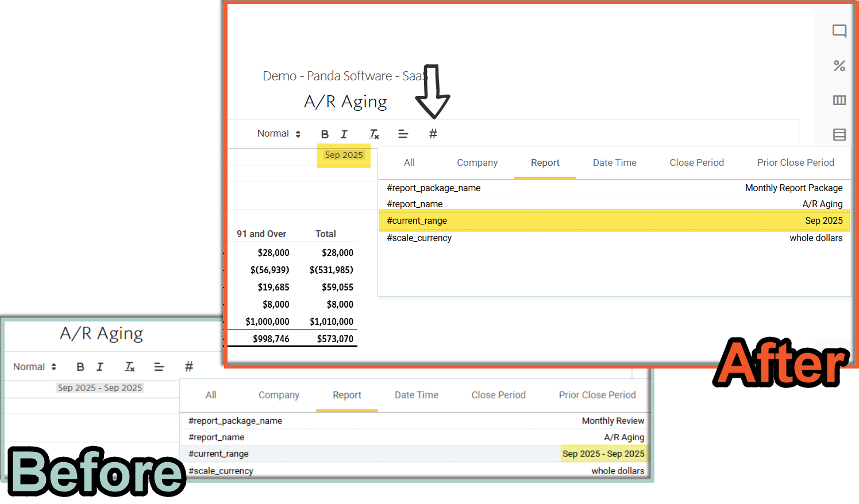Toggle Bold in the Before panel toolbar
The image size is (859, 504).
coord(80,367)
